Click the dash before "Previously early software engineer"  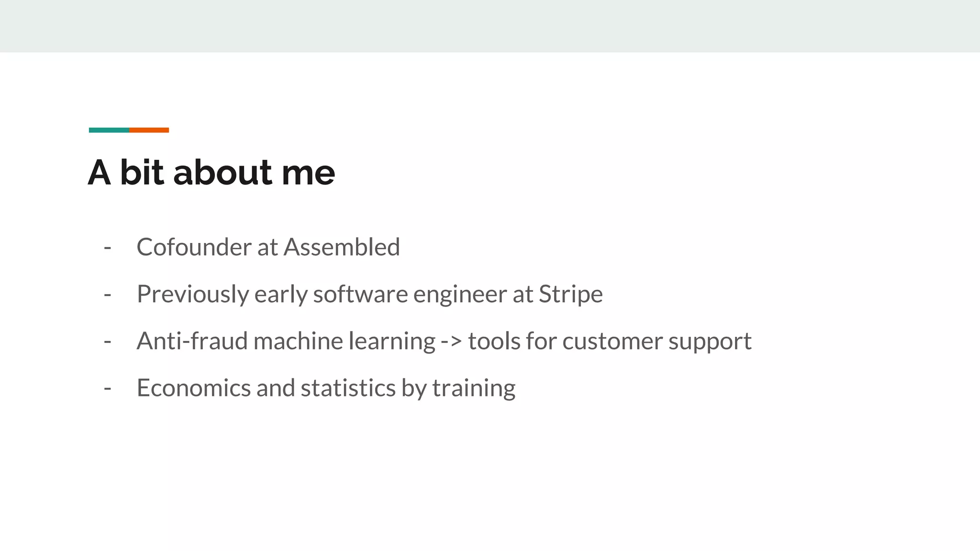108,295
